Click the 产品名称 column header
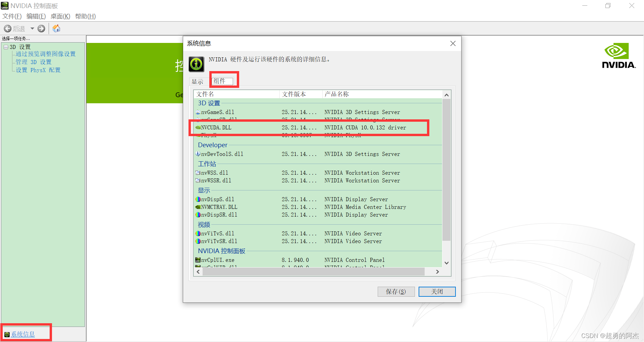The width and height of the screenshot is (644, 342). click(x=382, y=94)
